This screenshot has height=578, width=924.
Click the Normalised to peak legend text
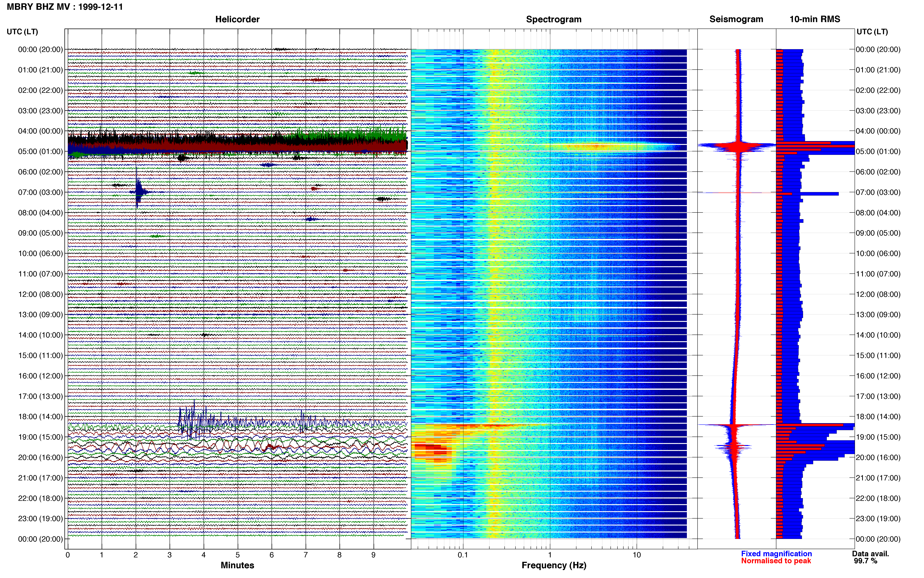point(776,561)
